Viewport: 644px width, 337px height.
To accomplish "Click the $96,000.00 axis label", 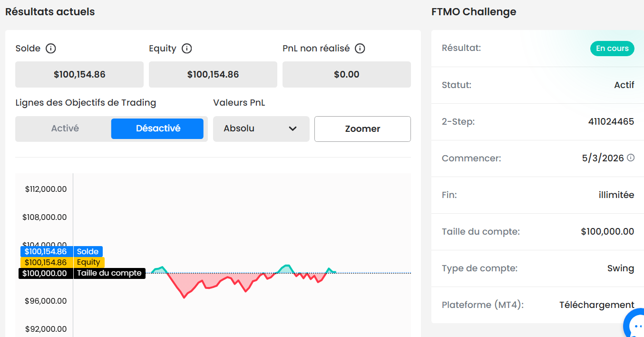I will click(x=46, y=301).
